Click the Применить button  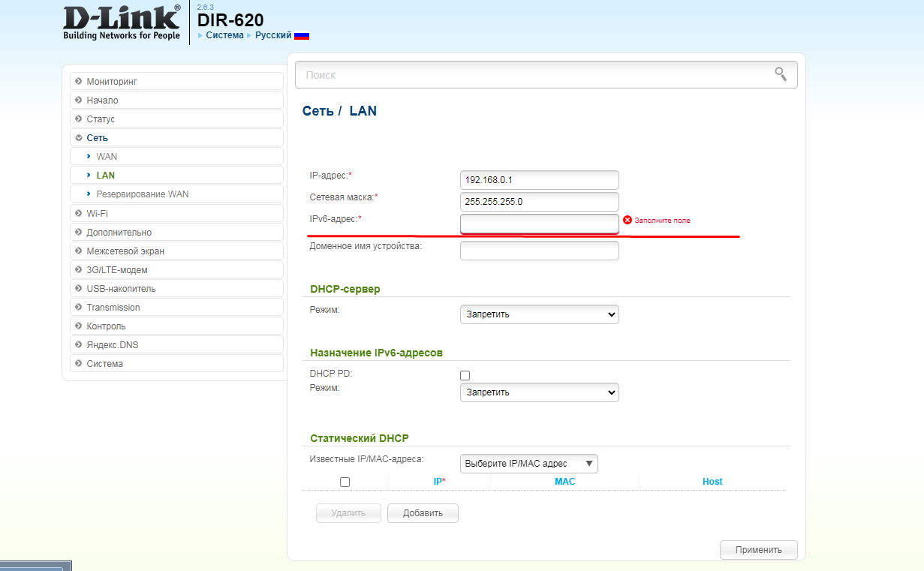(x=758, y=550)
